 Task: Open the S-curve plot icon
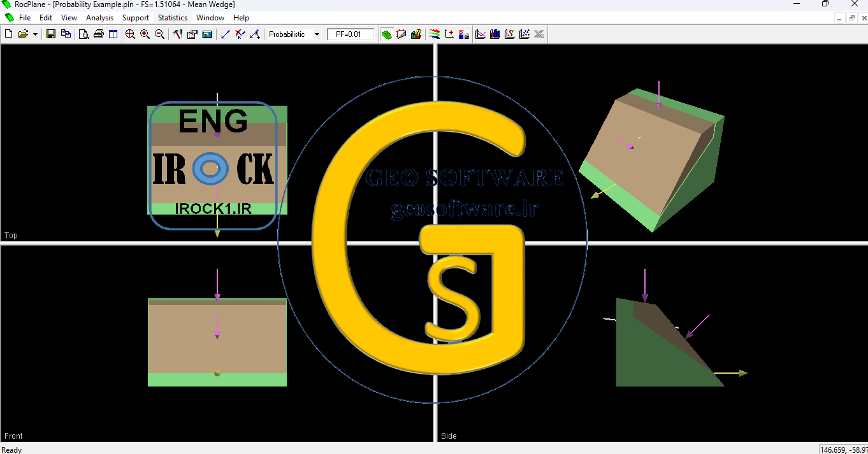(510, 34)
